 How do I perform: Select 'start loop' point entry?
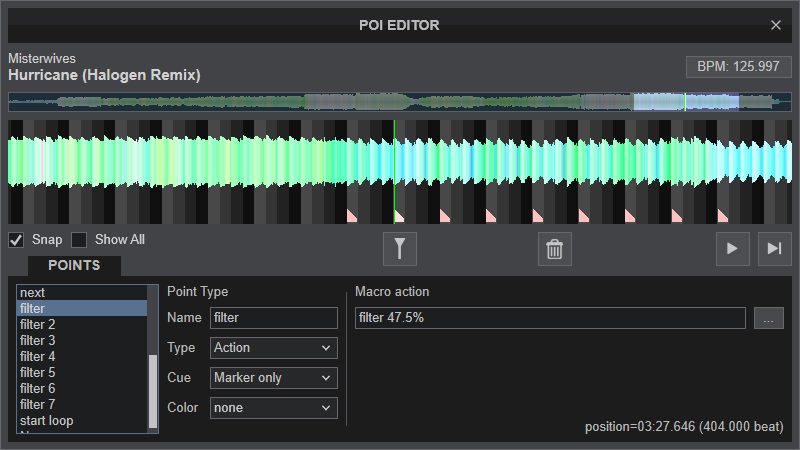click(82, 420)
